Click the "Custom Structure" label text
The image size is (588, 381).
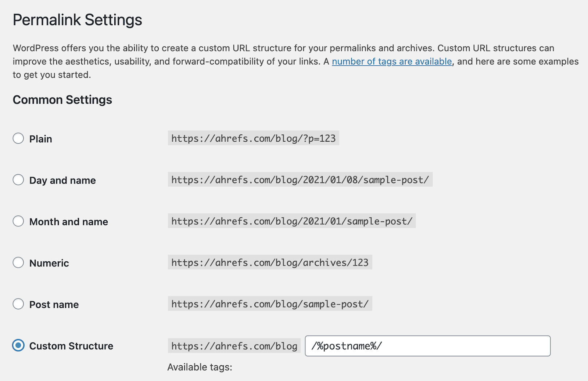pyautogui.click(x=71, y=346)
